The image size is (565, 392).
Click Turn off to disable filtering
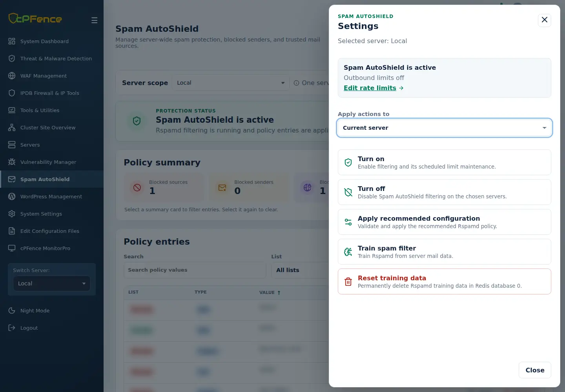[445, 192]
